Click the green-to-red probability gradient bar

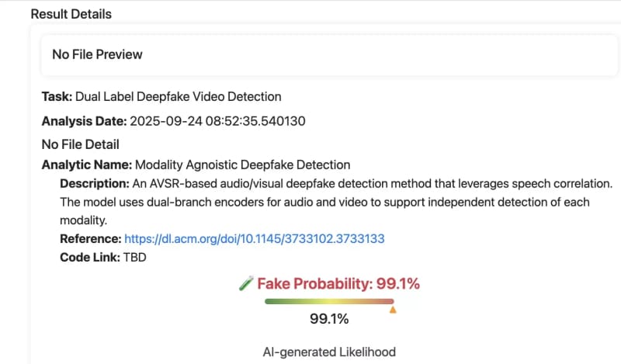[328, 301]
